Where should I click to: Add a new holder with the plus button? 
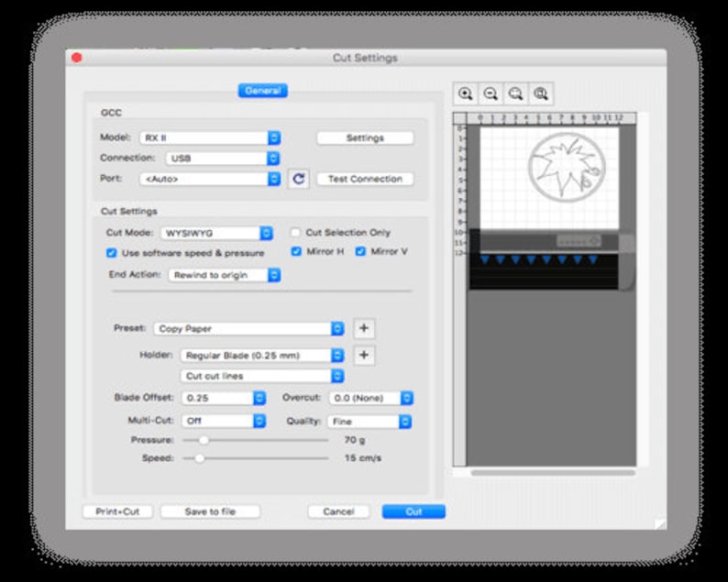click(364, 355)
